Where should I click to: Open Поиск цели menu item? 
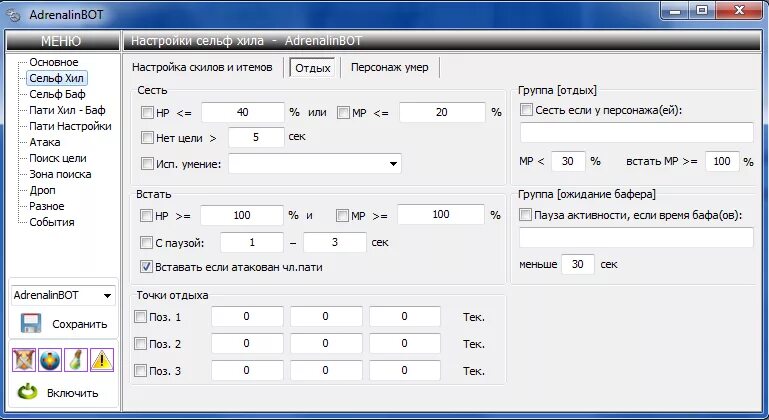[x=57, y=158]
